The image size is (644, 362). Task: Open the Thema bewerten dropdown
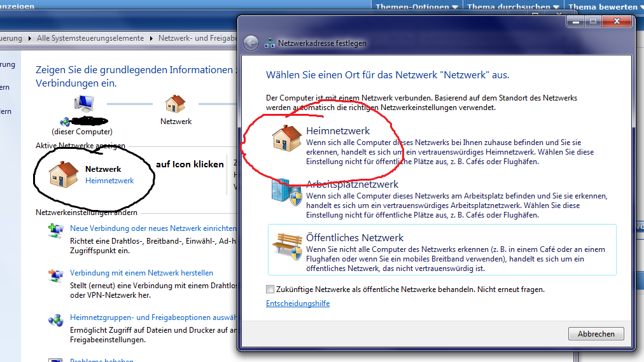606,6
